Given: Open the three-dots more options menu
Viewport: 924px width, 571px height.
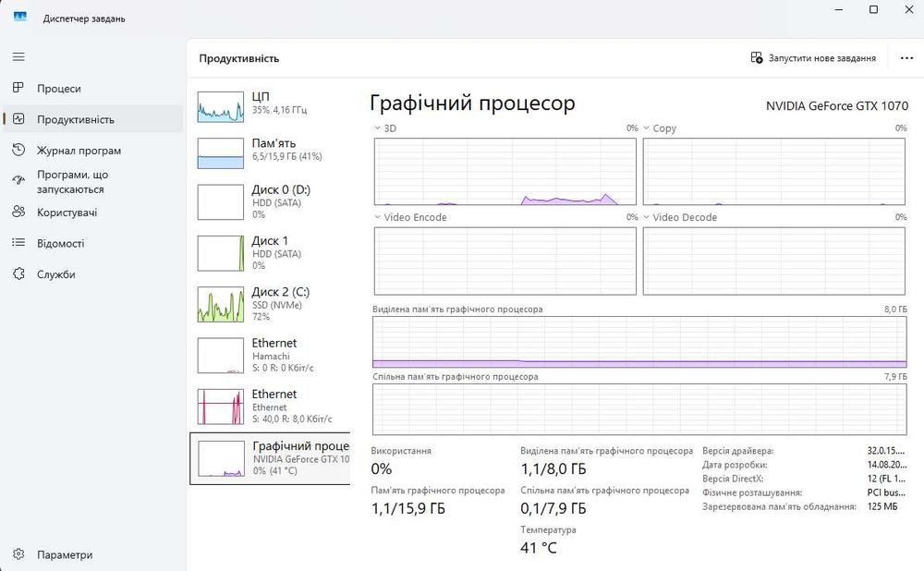Looking at the screenshot, I should 907,58.
